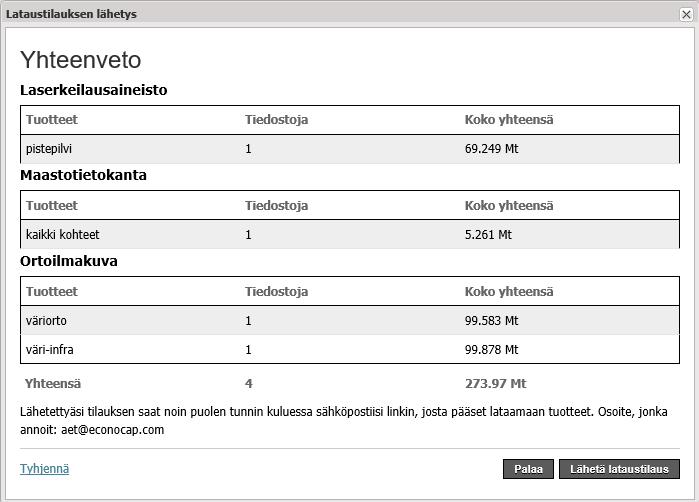Select the 99.878 Mt size value

click(x=491, y=350)
